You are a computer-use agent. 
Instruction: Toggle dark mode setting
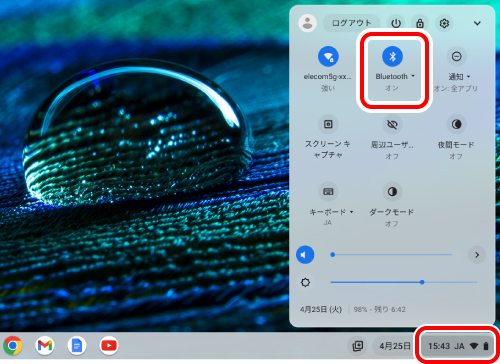(392, 192)
